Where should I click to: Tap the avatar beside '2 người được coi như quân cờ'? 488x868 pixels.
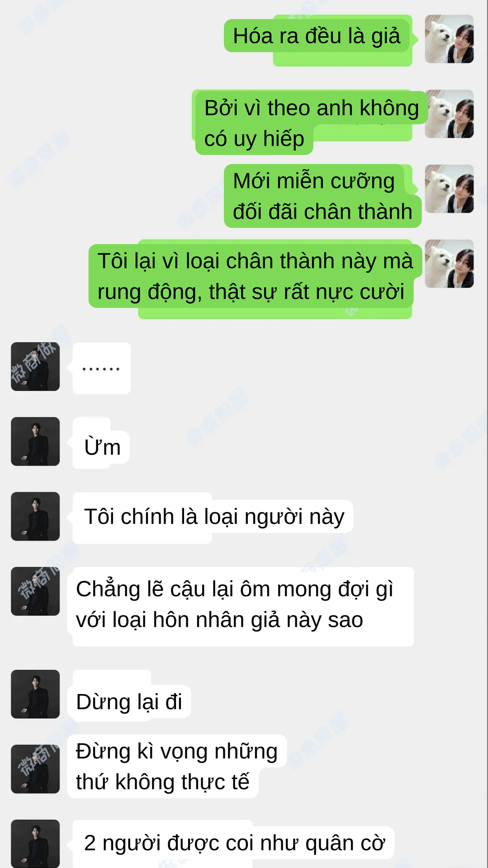click(35, 844)
